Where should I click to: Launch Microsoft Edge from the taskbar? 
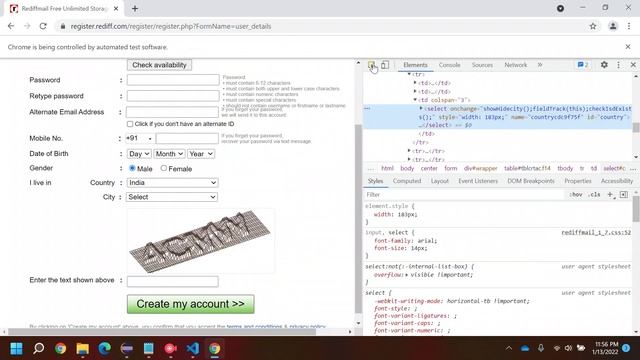[104, 349]
